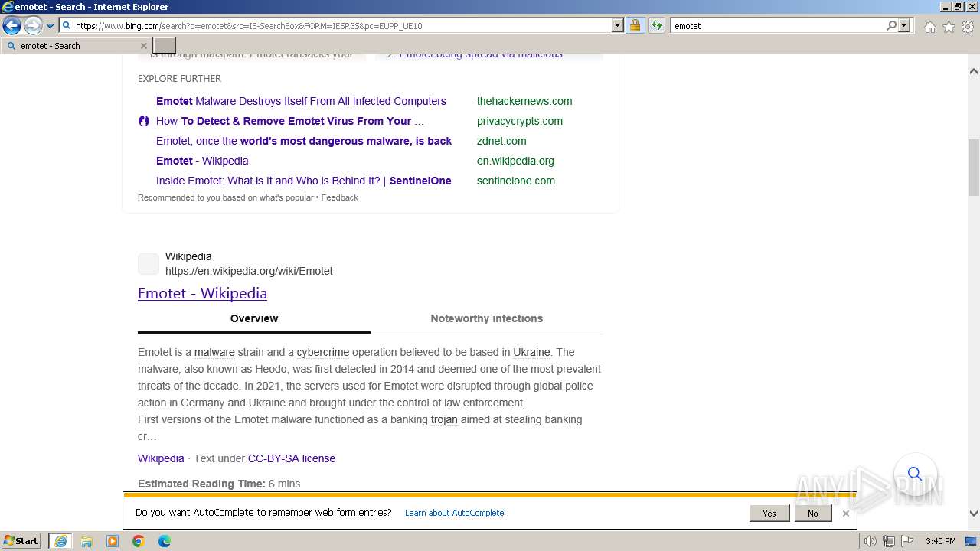
Task: Open media player taskbar icon
Action: click(x=113, y=541)
